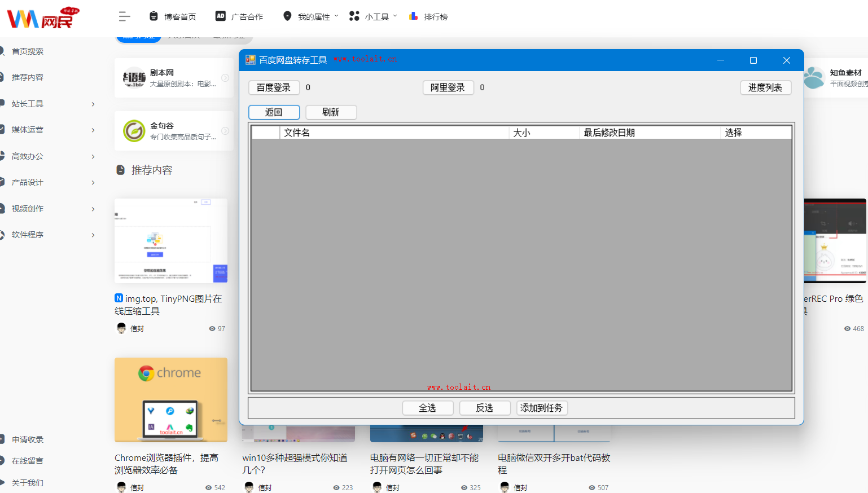
Task: Open 博客首页 in the top menu
Action: [x=180, y=17]
